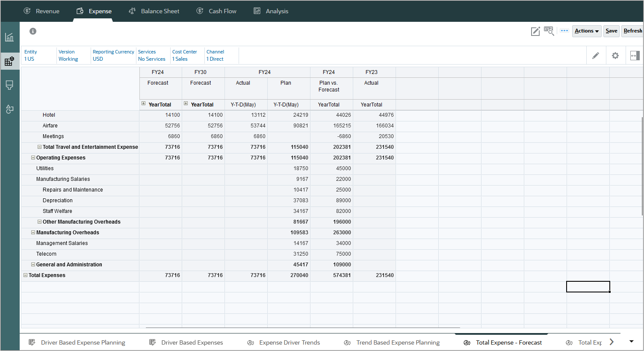Click the selected empty grid cell
The width and height of the screenshot is (644, 351).
pos(588,286)
